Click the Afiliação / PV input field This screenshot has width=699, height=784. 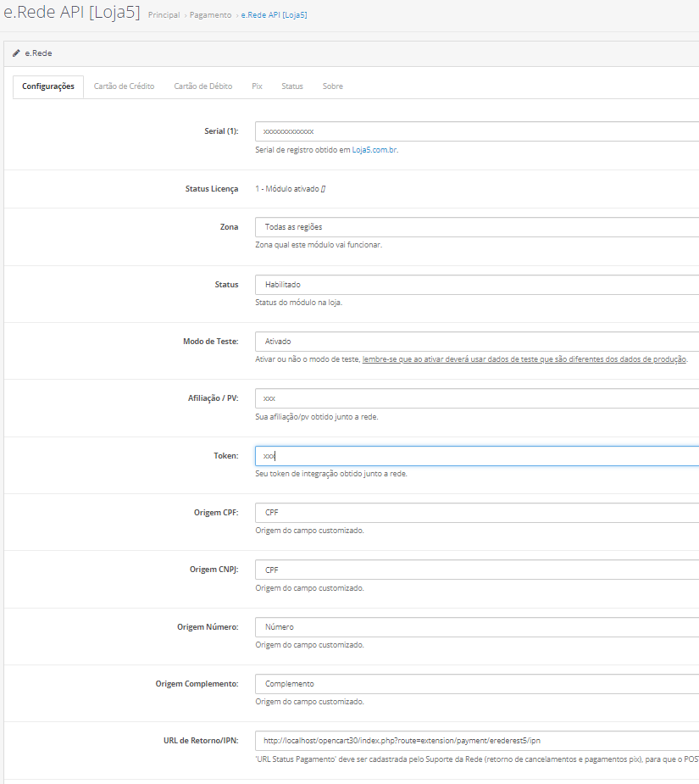tap(477, 398)
